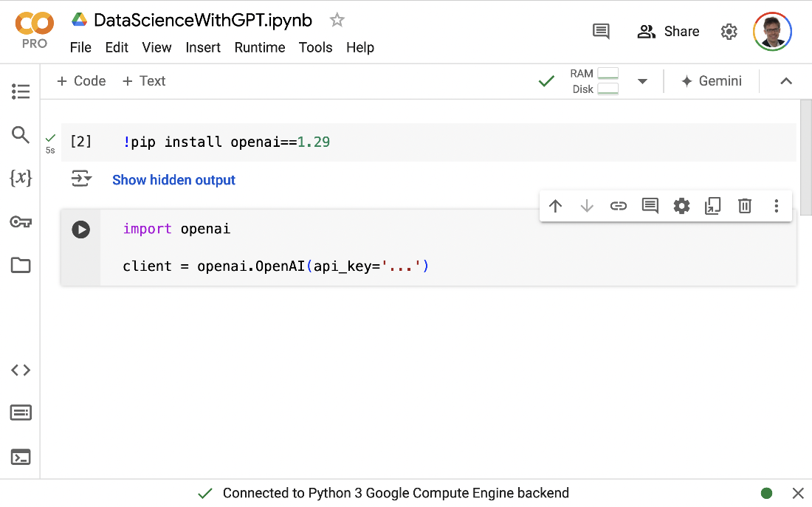Image resolution: width=812 pixels, height=507 pixels.
Task: Open the File menu
Action: [x=80, y=48]
